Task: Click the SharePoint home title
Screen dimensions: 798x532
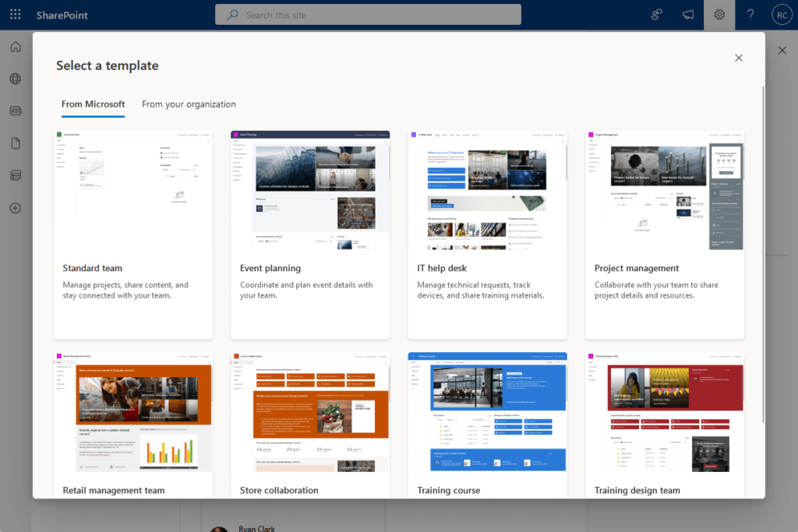Action: pos(62,16)
